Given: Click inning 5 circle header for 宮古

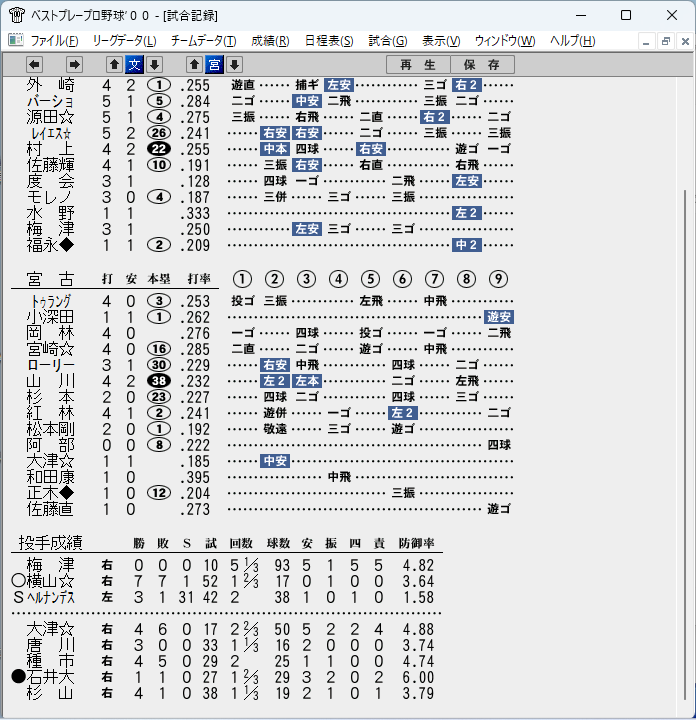Looking at the screenshot, I should point(370,279).
